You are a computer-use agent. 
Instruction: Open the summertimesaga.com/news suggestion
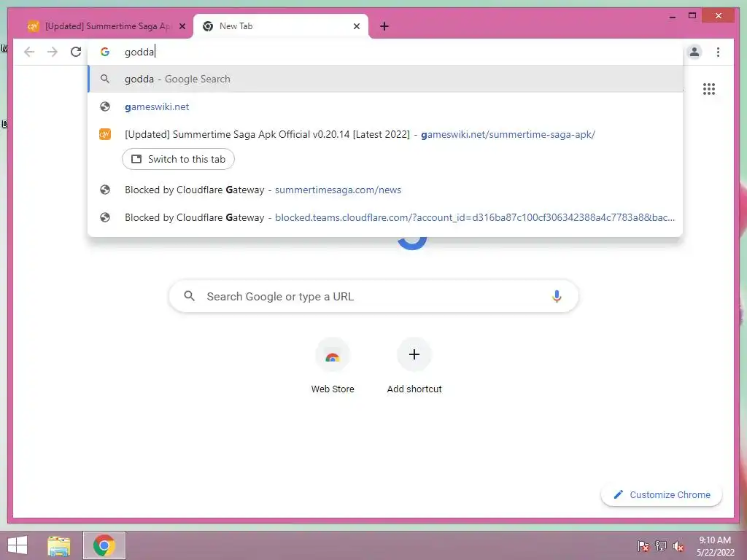(x=385, y=190)
